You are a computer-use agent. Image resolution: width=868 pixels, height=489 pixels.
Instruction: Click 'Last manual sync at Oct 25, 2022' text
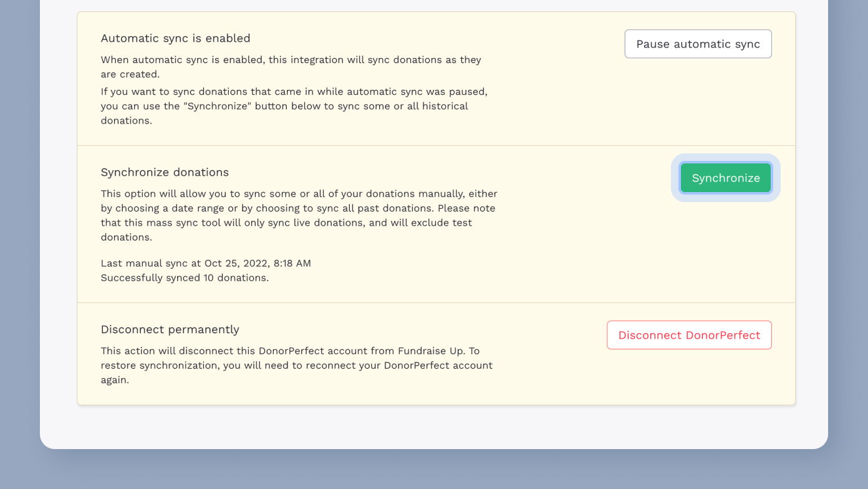[206, 263]
